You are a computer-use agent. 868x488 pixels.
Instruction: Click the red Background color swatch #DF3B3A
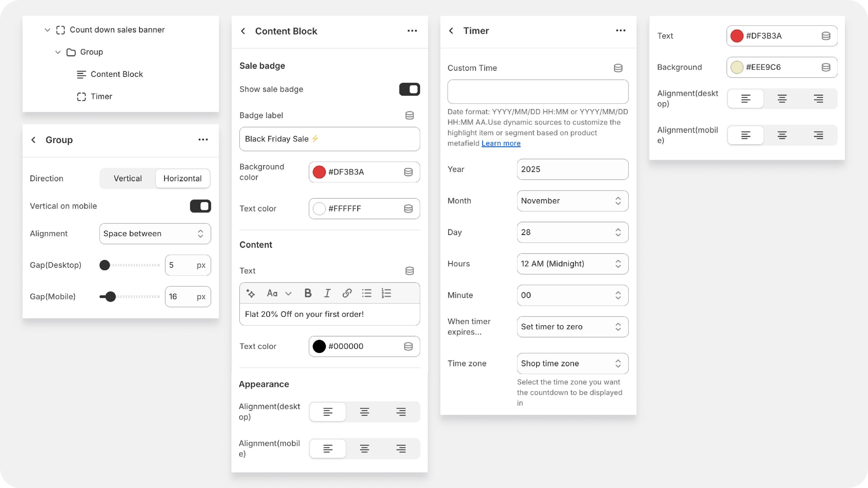(x=319, y=172)
